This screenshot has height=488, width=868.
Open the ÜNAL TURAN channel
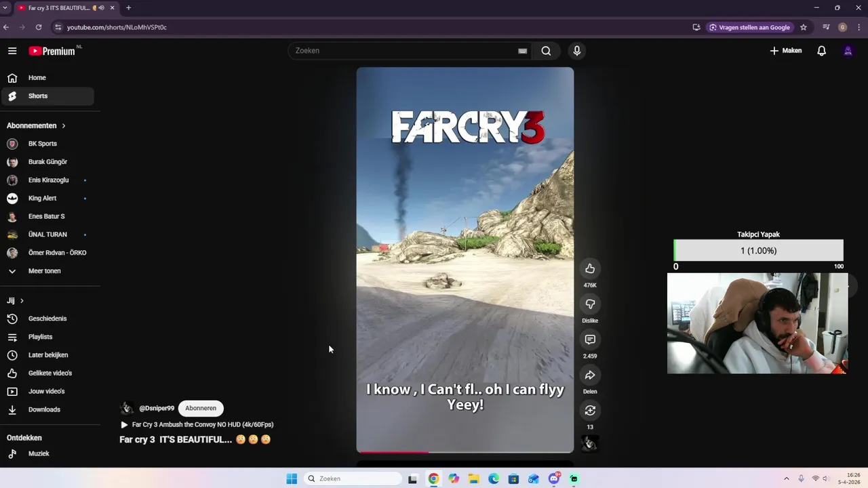(x=47, y=235)
